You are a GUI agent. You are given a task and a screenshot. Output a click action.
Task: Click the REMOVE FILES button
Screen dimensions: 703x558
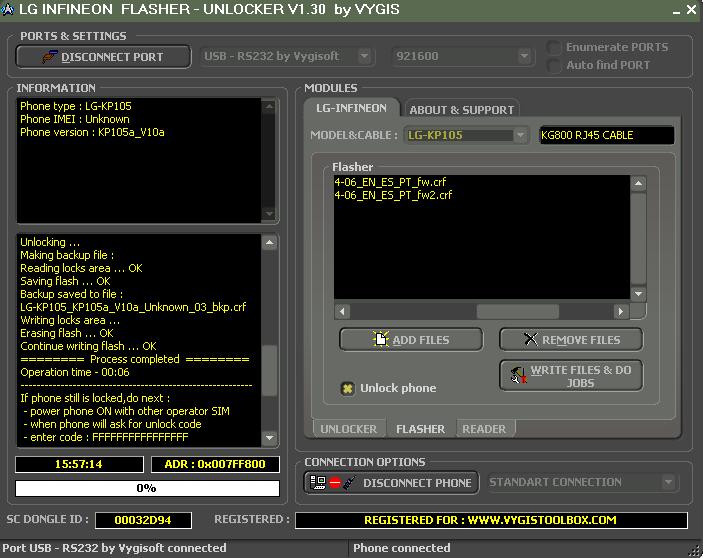click(x=571, y=340)
